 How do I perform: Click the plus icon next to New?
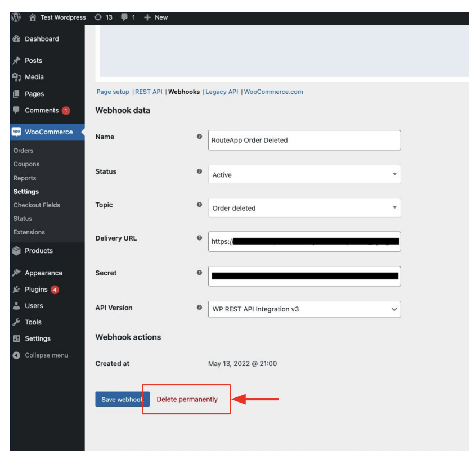(147, 17)
